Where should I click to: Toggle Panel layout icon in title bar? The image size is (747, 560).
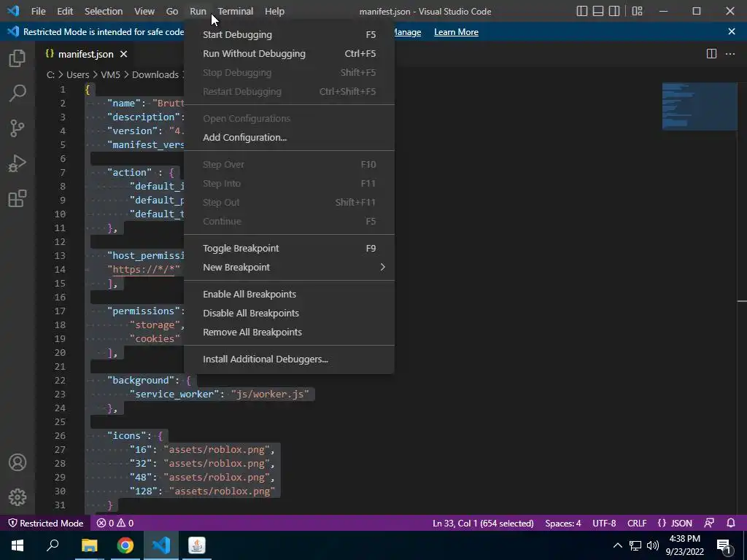point(598,11)
